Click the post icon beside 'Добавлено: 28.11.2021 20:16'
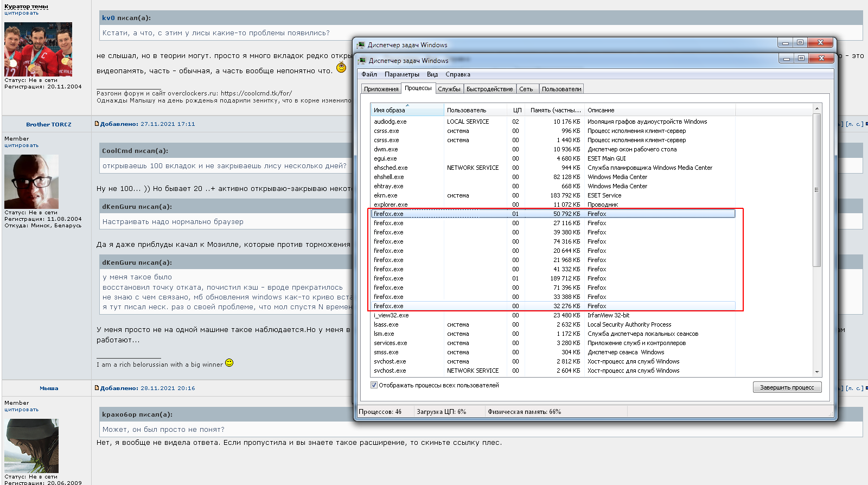The width and height of the screenshot is (868, 485). [97, 388]
